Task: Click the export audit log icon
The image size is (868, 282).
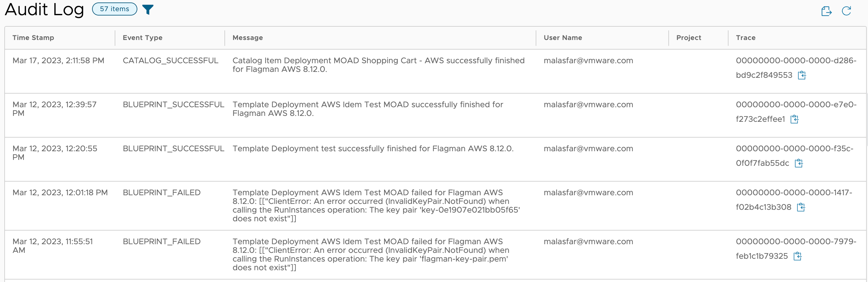Action: click(x=826, y=11)
